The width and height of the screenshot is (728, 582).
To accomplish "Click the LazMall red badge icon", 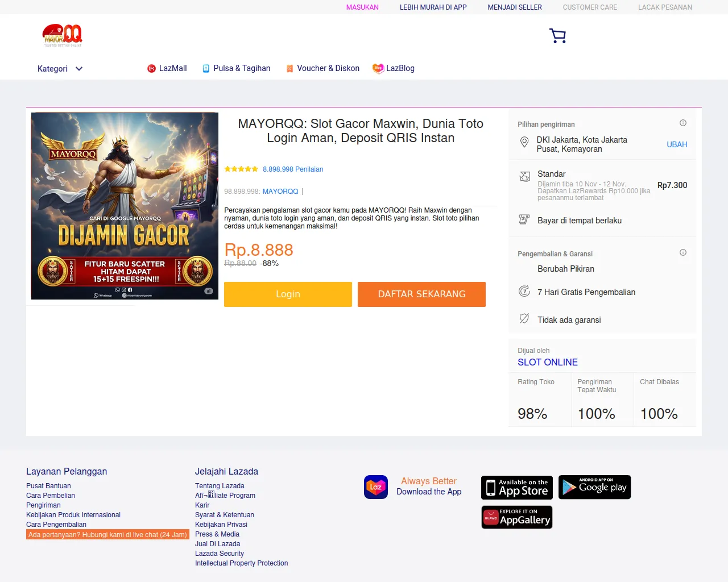I will 152,68.
